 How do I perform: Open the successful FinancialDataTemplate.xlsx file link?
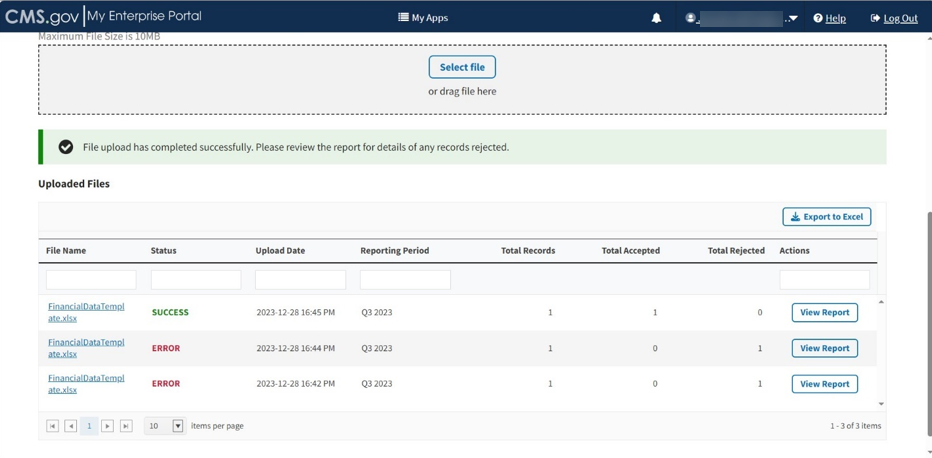click(x=86, y=312)
